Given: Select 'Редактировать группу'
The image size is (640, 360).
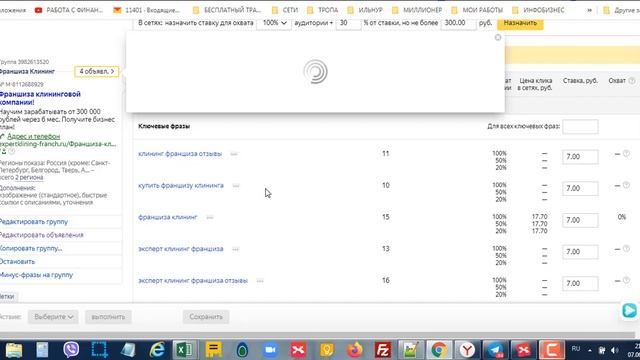Looking at the screenshot, I should (x=33, y=222).
